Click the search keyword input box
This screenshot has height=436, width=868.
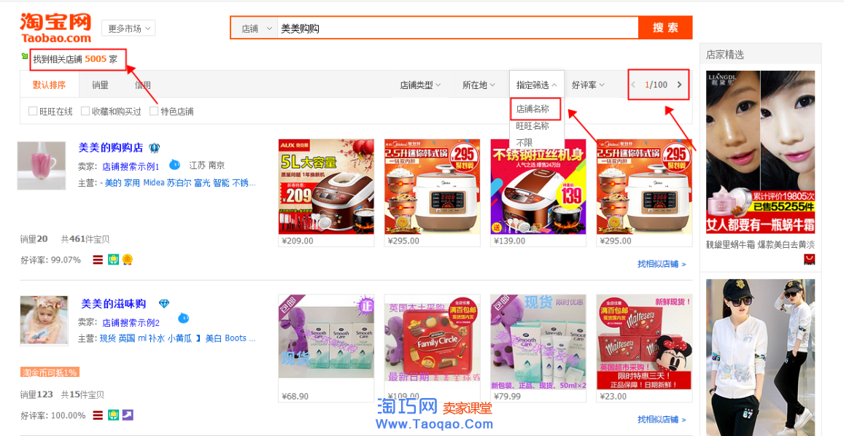(457, 28)
